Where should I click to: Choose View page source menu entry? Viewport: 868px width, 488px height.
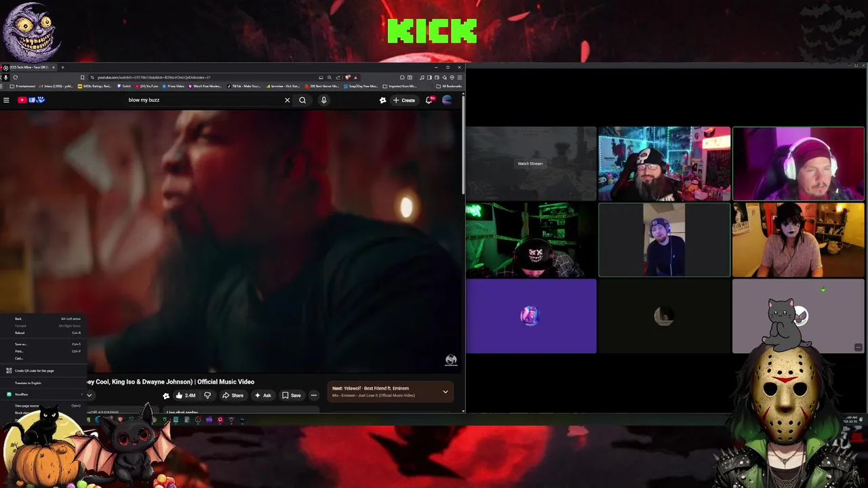point(45,405)
